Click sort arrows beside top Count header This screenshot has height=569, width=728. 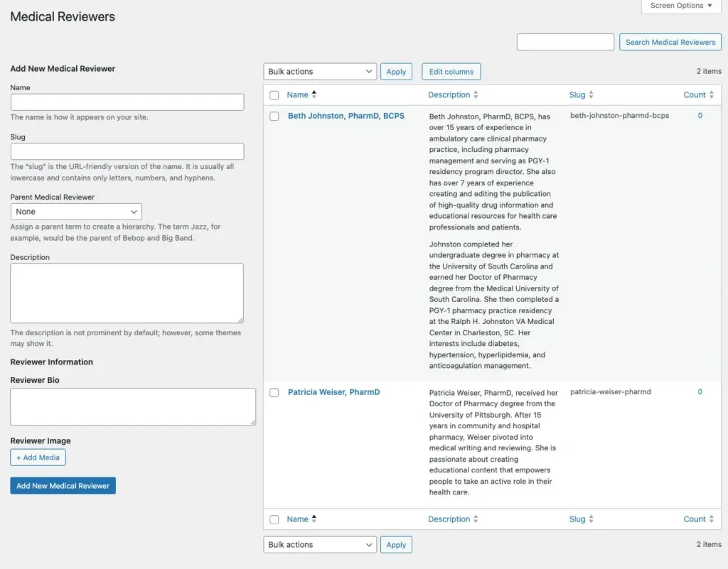[712, 94]
